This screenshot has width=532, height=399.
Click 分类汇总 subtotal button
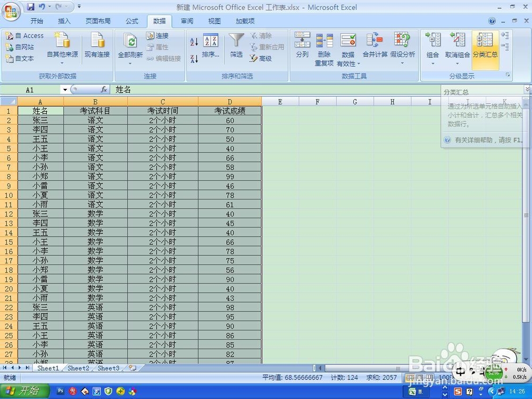pos(485,49)
